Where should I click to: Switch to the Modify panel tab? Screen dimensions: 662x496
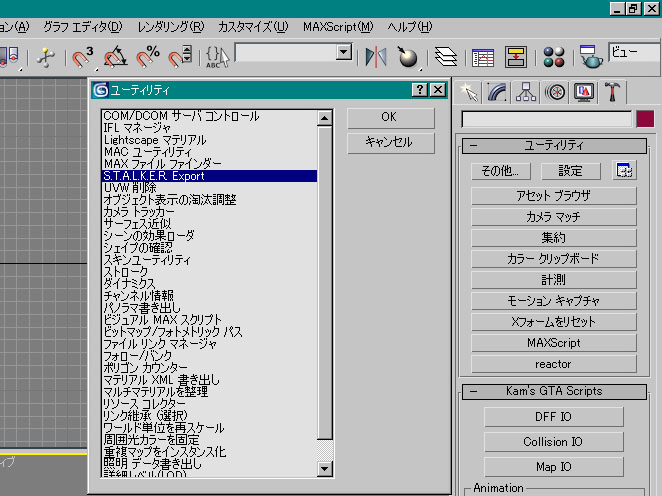point(497,92)
